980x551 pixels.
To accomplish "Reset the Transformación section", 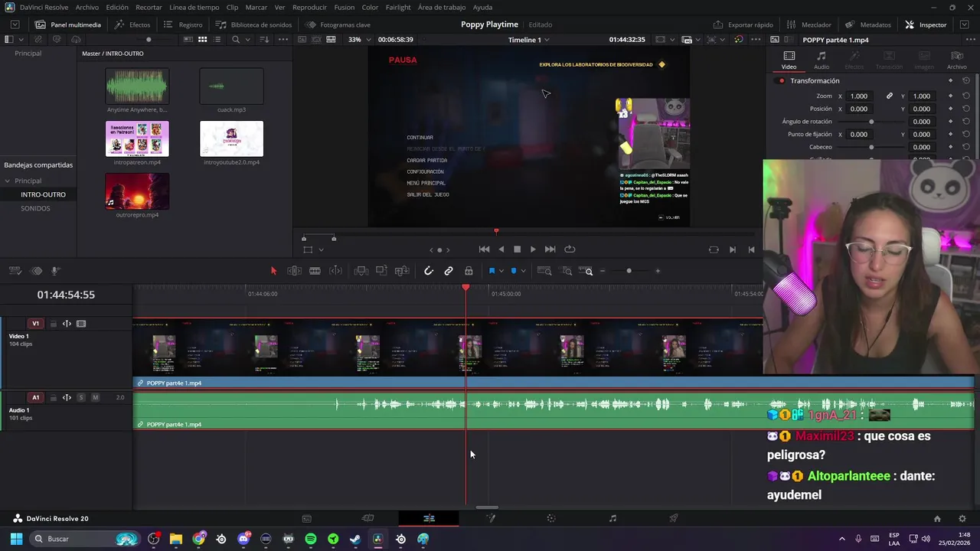I will point(966,80).
